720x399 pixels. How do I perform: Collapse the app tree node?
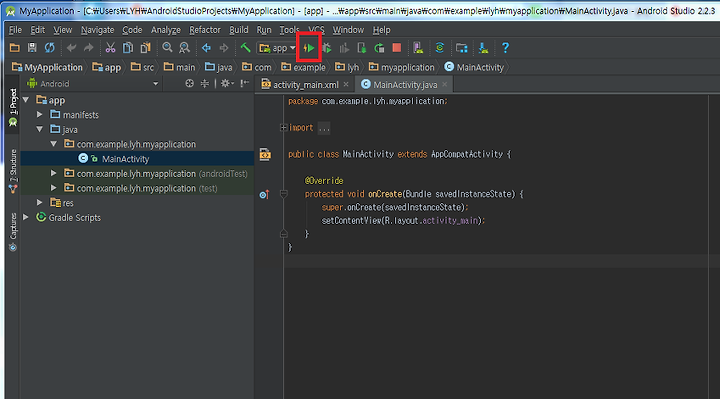click(26, 100)
